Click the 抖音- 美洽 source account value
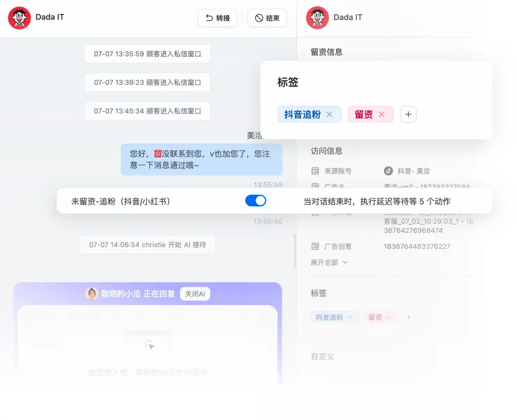 (414, 171)
